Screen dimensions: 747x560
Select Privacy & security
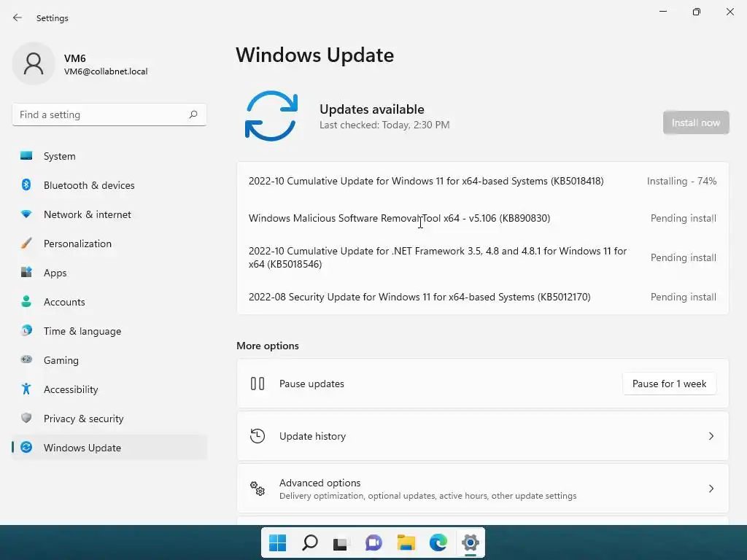(109, 419)
